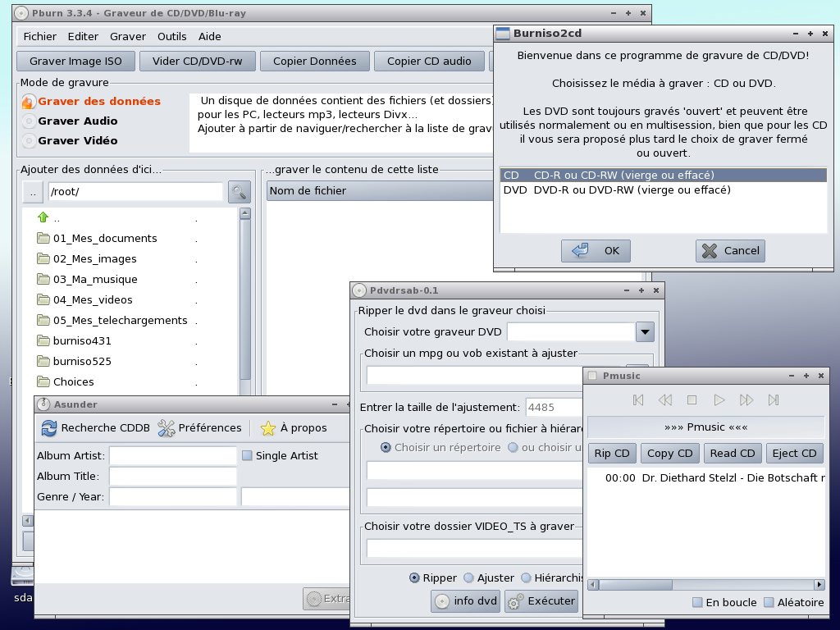
Task: Enable En boucle checkbox in Pmusic
Action: click(697, 602)
